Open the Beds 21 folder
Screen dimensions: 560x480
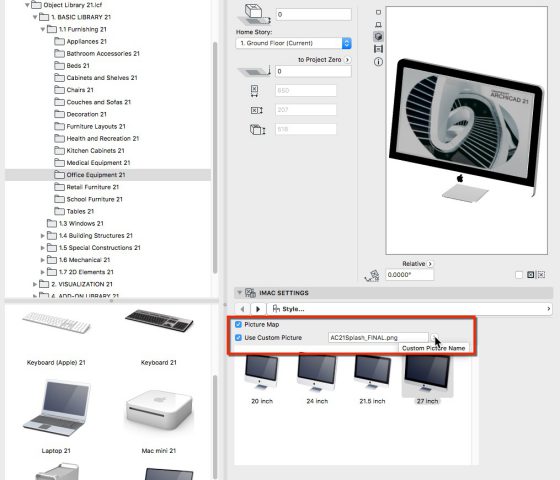(x=72, y=66)
